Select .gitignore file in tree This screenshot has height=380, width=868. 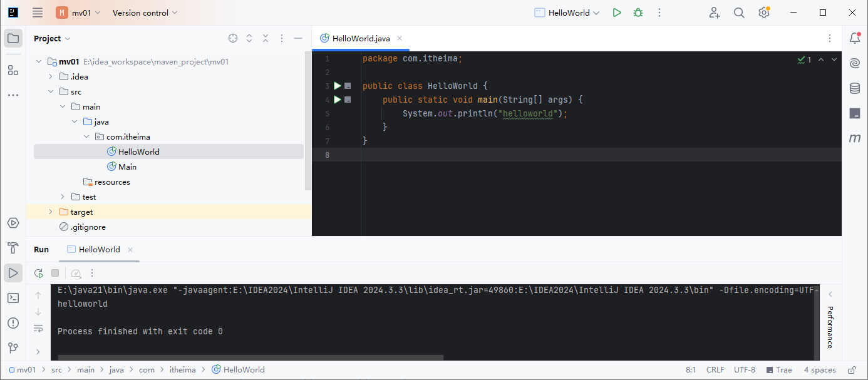click(88, 227)
